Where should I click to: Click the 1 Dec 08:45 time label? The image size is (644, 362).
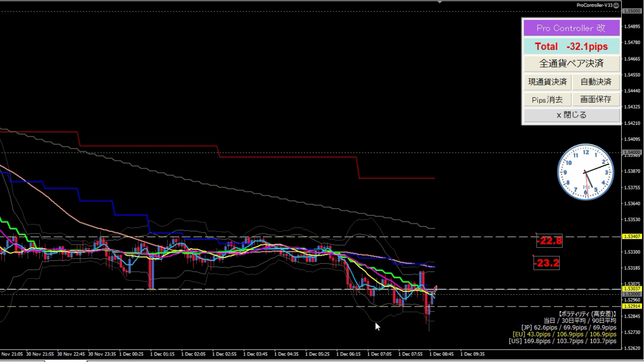[x=441, y=354]
